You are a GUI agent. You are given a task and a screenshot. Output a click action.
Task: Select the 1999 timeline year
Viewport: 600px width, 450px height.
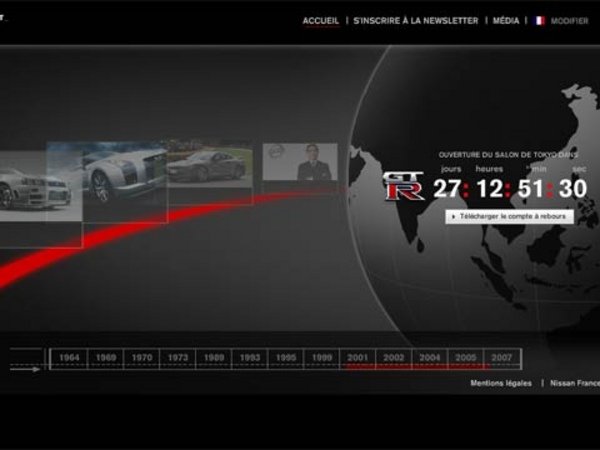(321, 358)
